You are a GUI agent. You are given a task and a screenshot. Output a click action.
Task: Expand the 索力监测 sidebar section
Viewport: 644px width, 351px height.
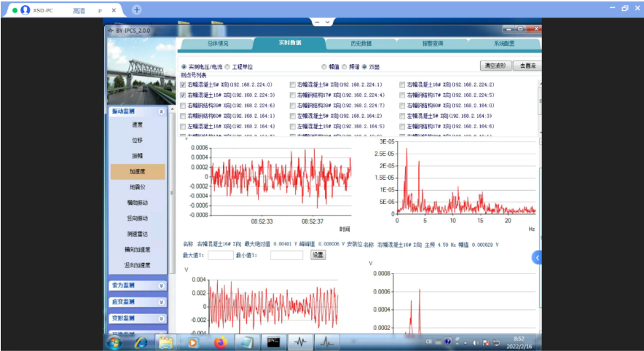click(161, 285)
